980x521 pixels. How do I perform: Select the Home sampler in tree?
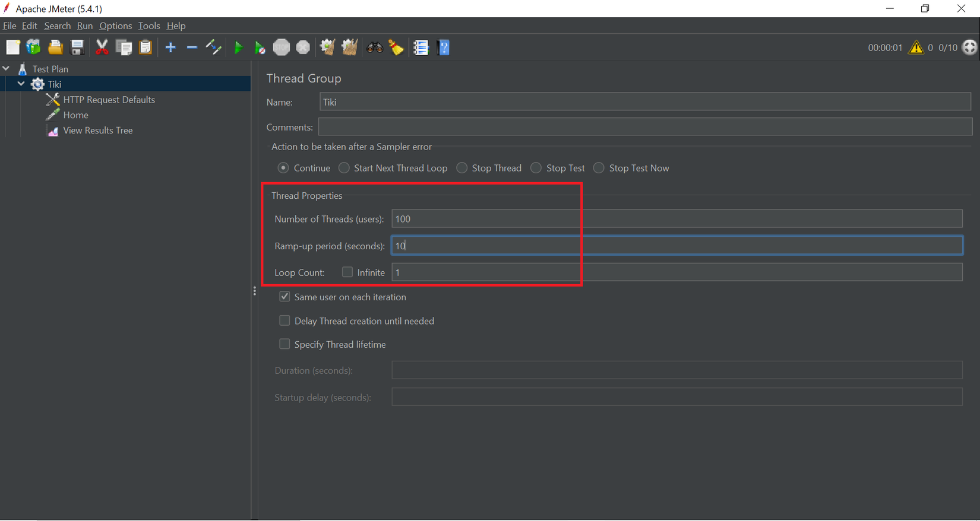pos(75,115)
